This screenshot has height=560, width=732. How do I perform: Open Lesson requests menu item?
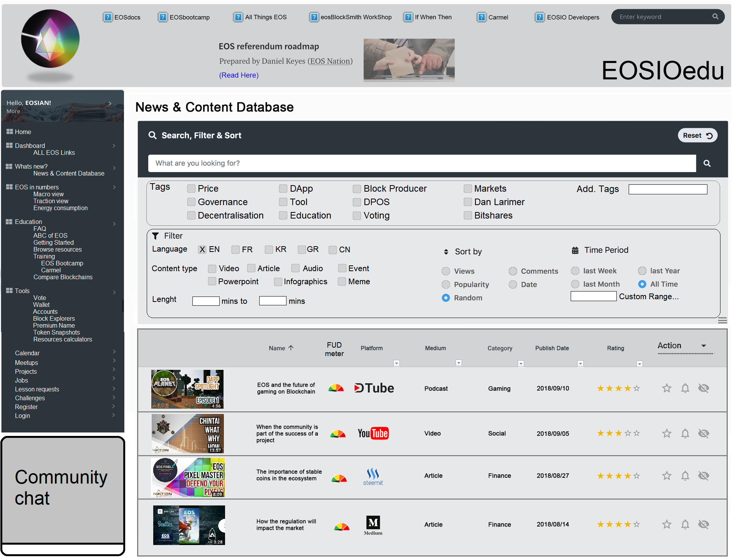(x=37, y=389)
